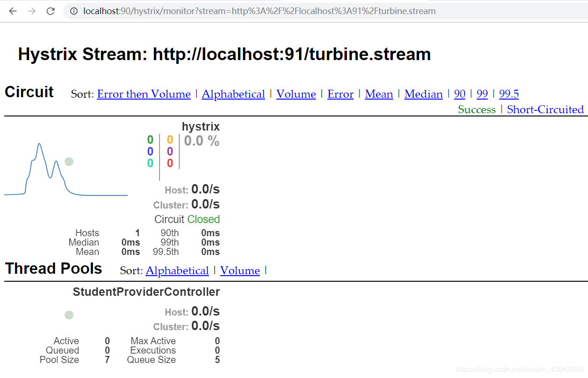Click the teal bad request count 0
Screen dimensions: 588x378
coord(150,163)
